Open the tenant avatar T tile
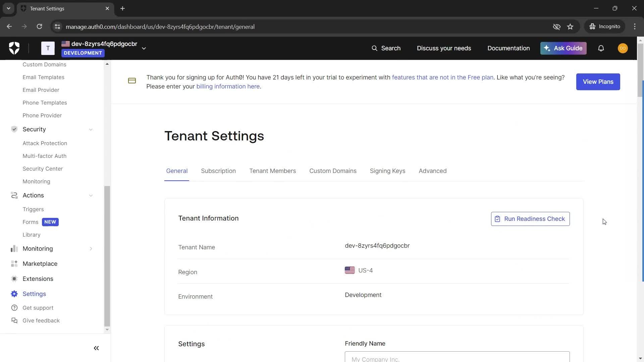 point(48,48)
